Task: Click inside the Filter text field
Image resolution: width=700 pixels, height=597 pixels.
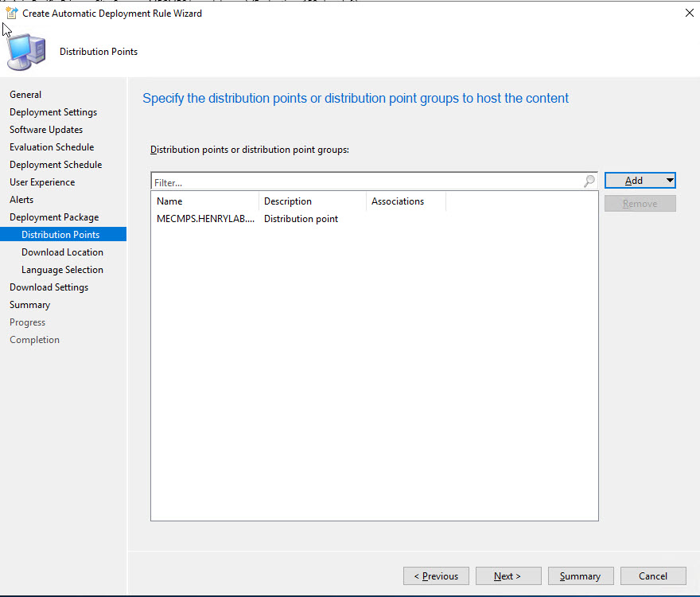Action: click(x=366, y=182)
